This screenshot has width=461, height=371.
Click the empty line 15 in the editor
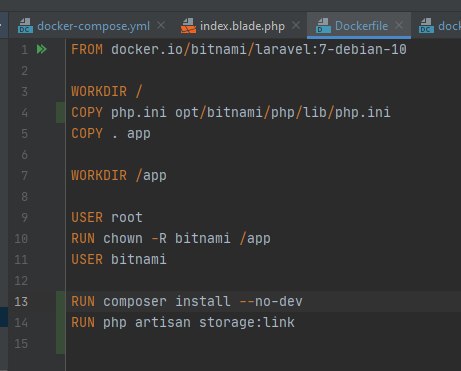click(263, 343)
